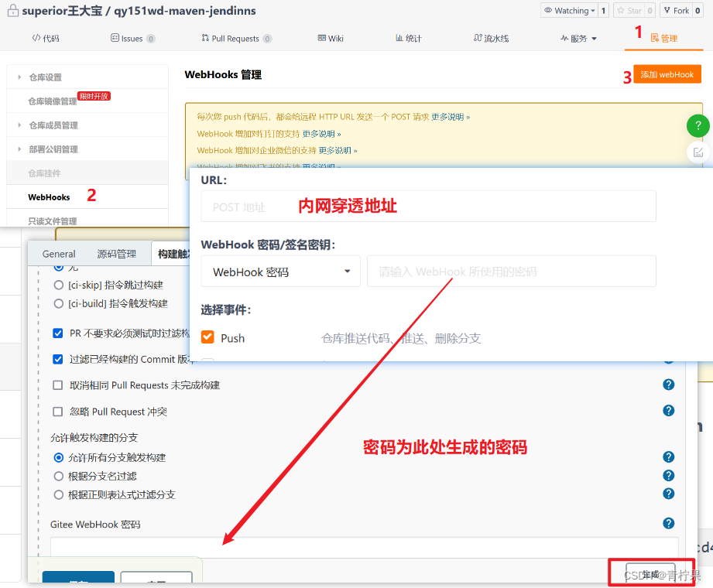Image resolution: width=713 pixels, height=588 pixels.
Task: Expand 仓库设置 in sidebar
Action: (x=45, y=77)
